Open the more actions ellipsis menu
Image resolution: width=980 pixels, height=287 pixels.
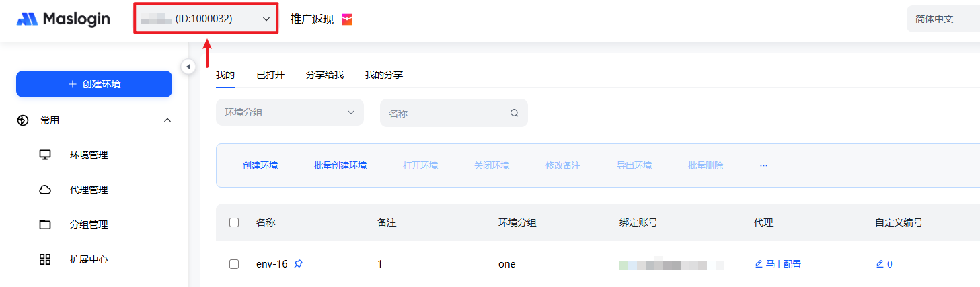click(x=763, y=165)
